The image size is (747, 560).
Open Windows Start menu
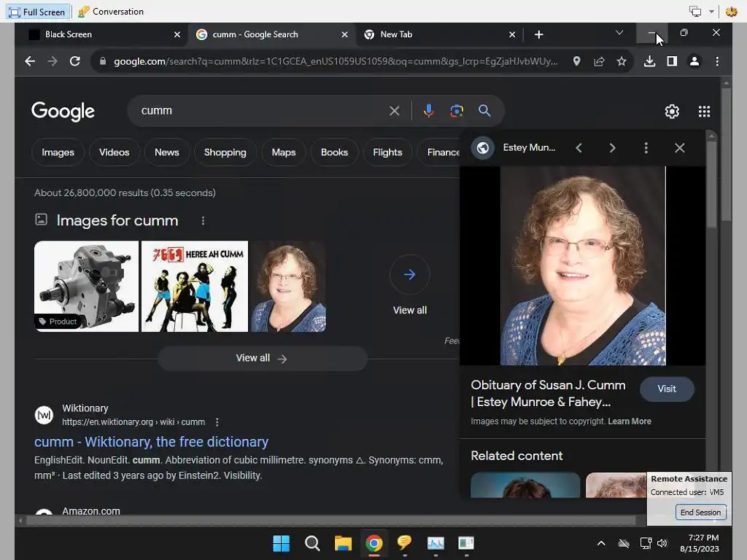pyautogui.click(x=281, y=543)
